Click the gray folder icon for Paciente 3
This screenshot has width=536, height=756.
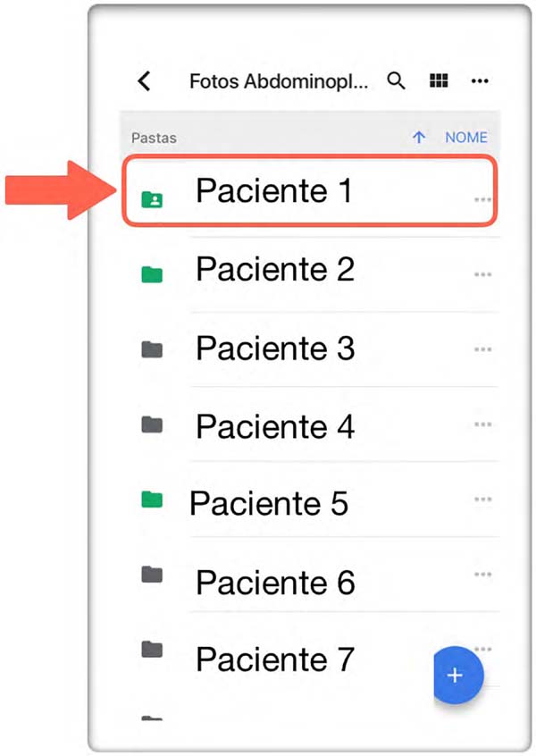click(x=152, y=349)
